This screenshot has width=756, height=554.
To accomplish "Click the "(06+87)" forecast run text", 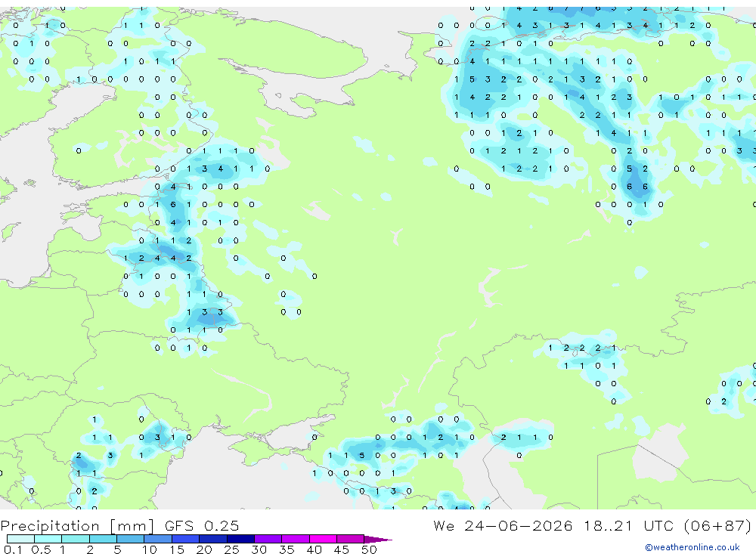I will [x=717, y=525].
